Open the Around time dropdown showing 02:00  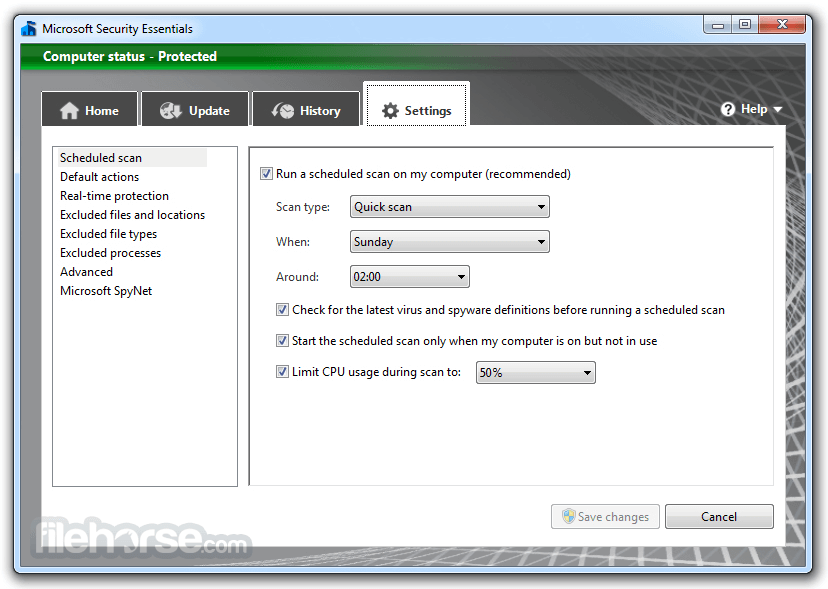409,276
